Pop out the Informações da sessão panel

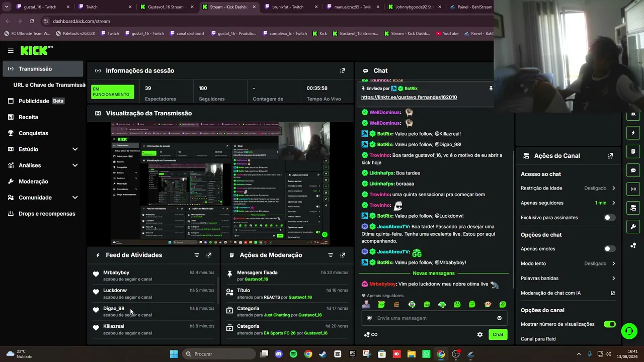coord(343,71)
